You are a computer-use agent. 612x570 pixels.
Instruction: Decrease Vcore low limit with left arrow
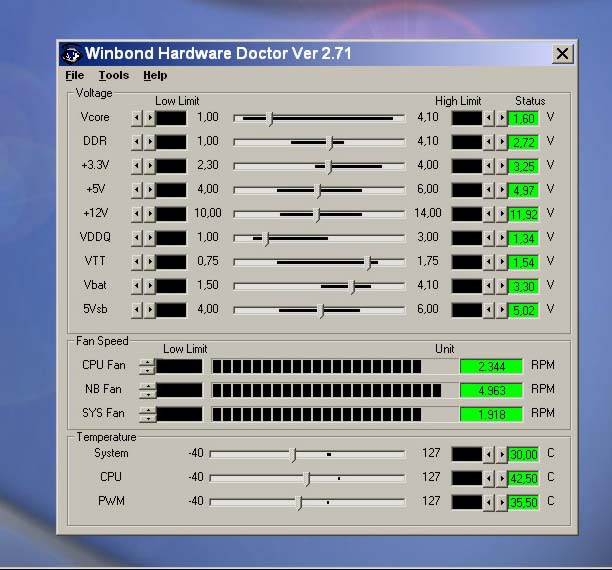tap(137, 118)
